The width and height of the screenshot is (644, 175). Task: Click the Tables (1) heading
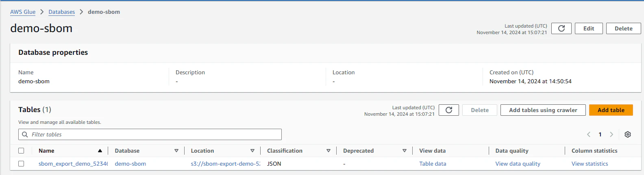pyautogui.click(x=35, y=110)
